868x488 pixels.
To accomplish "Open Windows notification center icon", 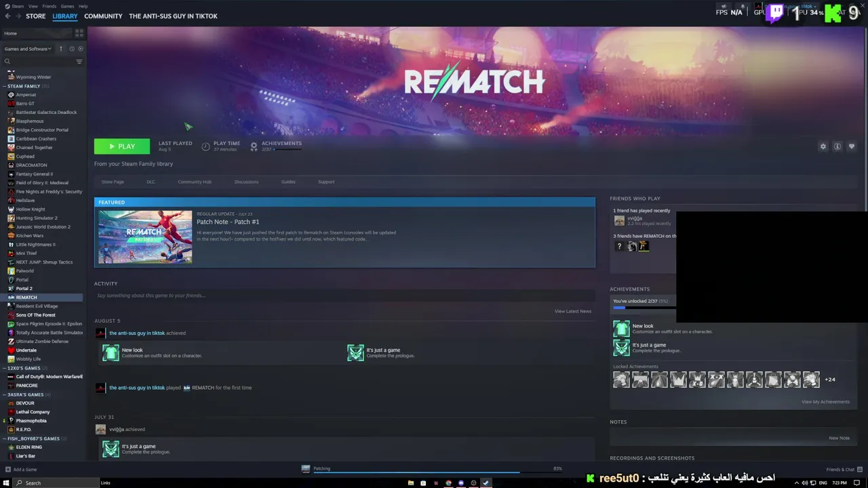I will (856, 483).
